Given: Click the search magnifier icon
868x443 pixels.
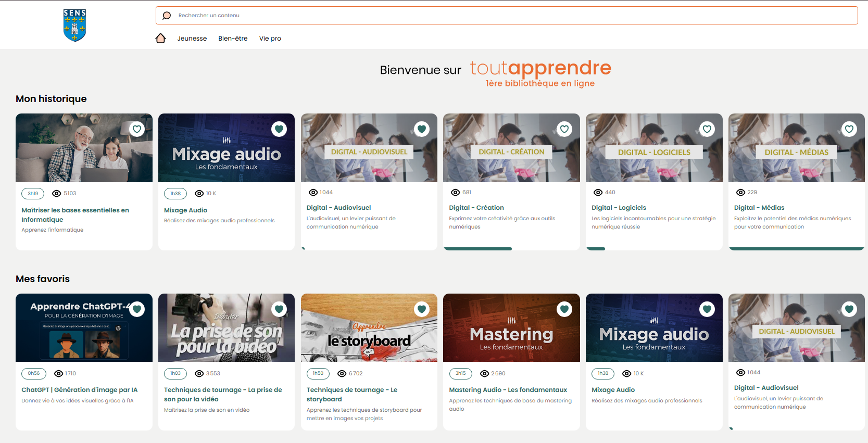Looking at the screenshot, I should (167, 16).
